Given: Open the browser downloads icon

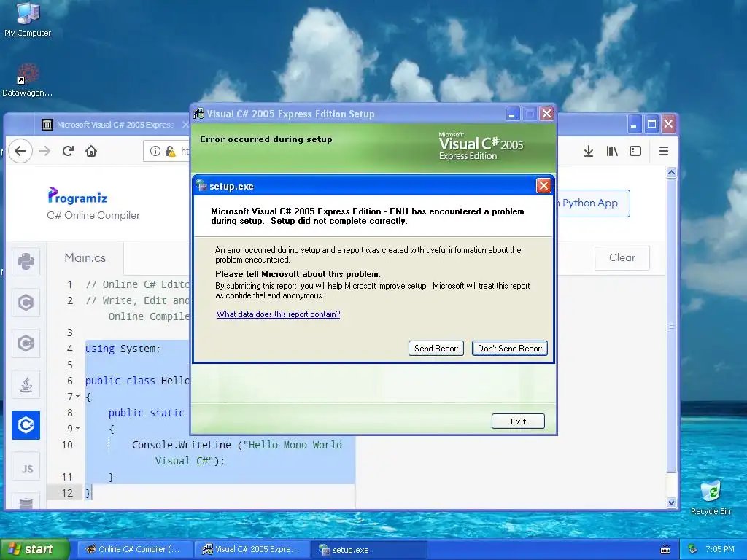Looking at the screenshot, I should (589, 151).
